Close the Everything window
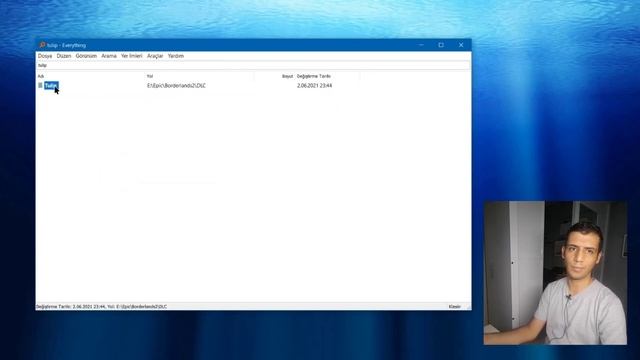The width and height of the screenshot is (640, 360). [x=461, y=45]
